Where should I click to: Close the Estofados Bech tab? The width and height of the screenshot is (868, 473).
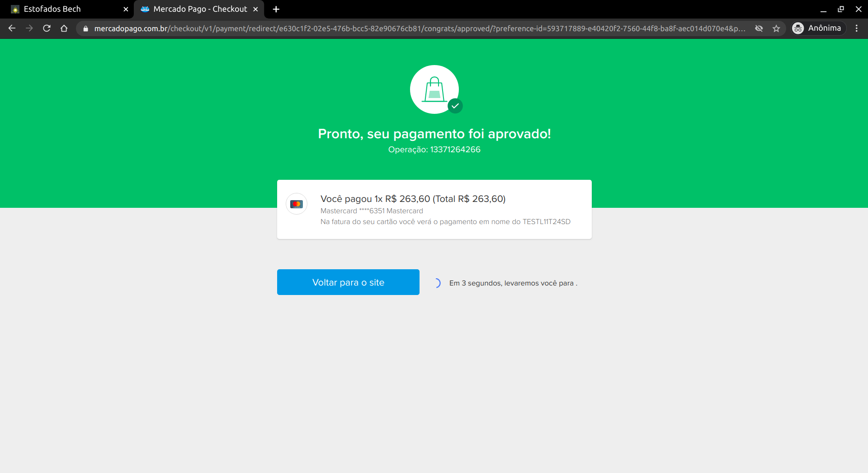click(126, 9)
